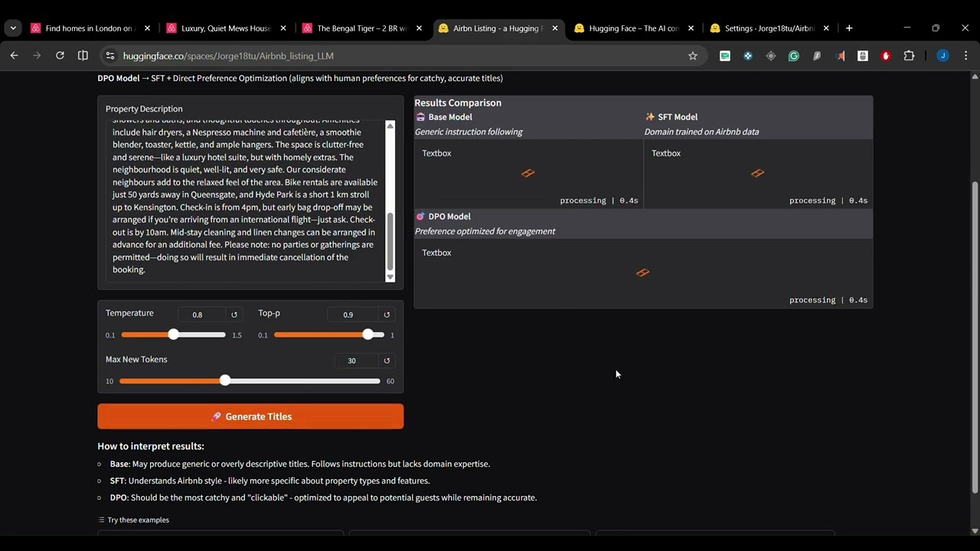The image size is (980, 551).
Task: Click the 'Generic instruction following' caption
Action: pos(469,132)
